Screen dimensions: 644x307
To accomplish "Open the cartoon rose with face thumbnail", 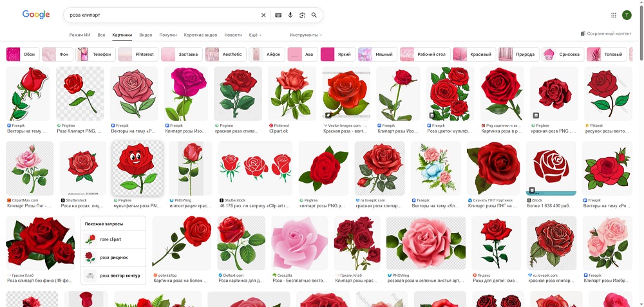I will [137, 169].
